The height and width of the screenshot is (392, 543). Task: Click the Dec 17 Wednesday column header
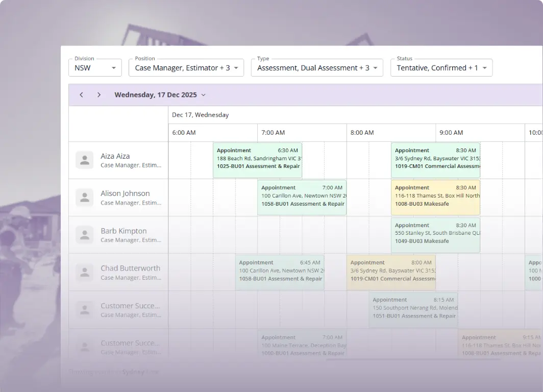(x=200, y=115)
